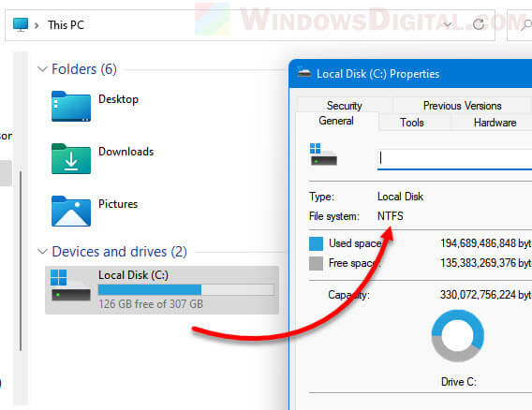Click drive icon in Properties title bar
Viewport: 532px width, 410px height.
point(304,73)
